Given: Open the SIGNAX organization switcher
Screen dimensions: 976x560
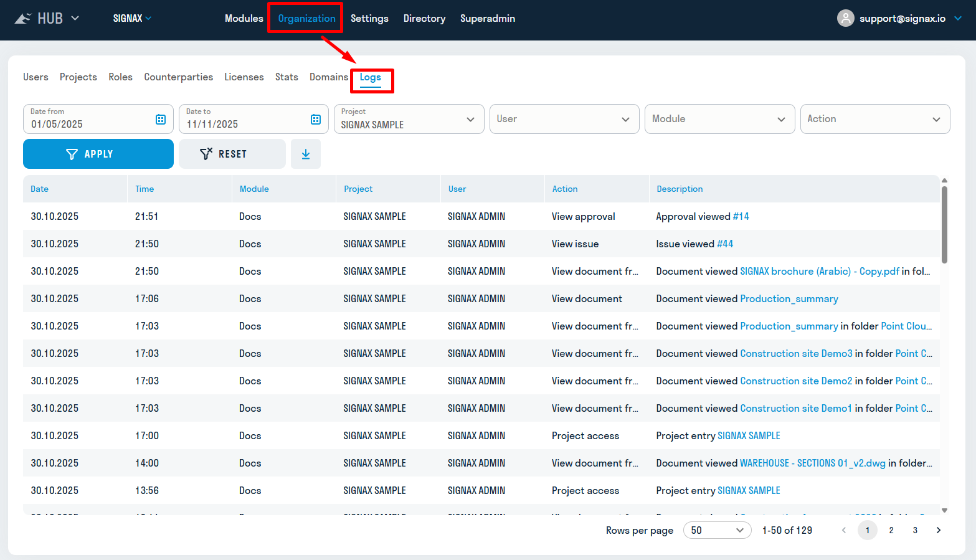Looking at the screenshot, I should 132,19.
